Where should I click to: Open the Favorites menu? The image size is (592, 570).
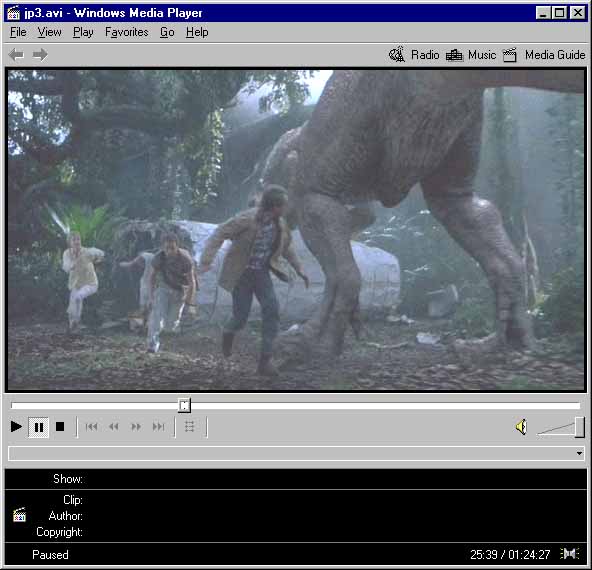pyautogui.click(x=126, y=32)
